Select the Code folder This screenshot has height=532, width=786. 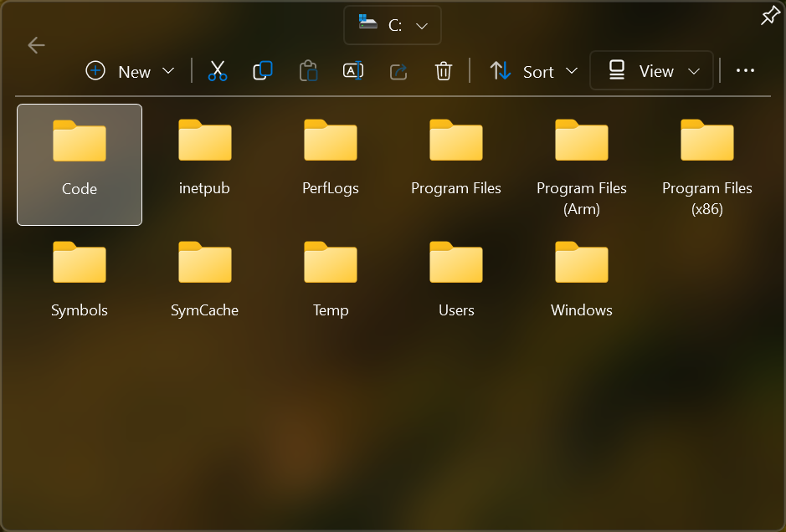pos(80,165)
